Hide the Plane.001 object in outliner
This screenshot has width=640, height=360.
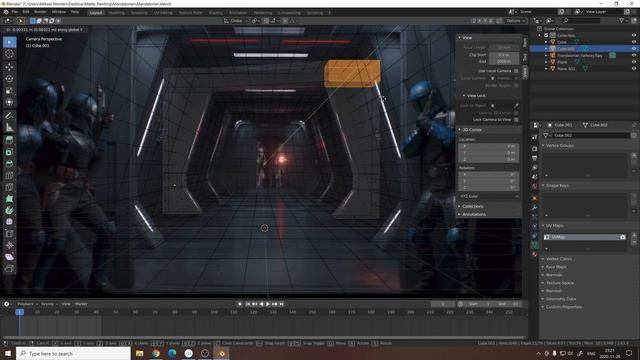(634, 69)
